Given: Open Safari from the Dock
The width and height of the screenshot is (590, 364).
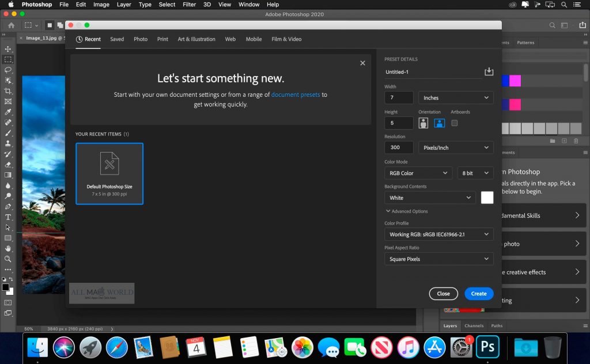Looking at the screenshot, I should pyautogui.click(x=116, y=347).
